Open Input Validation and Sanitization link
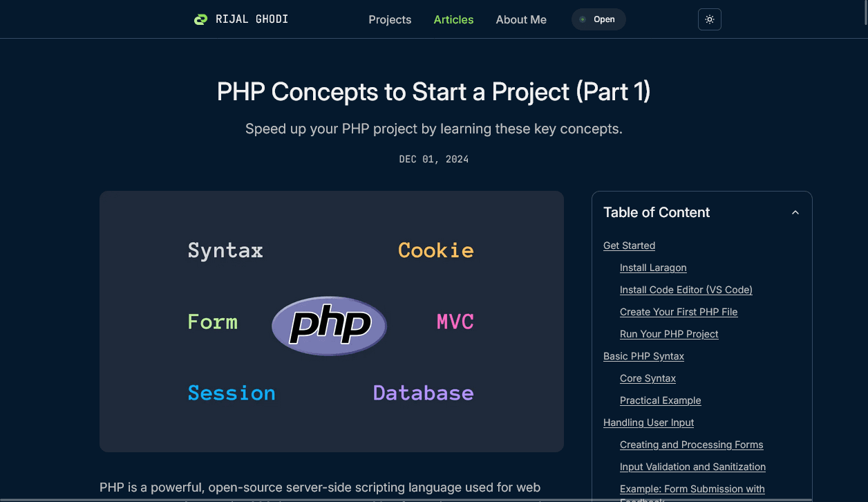 tap(692, 467)
